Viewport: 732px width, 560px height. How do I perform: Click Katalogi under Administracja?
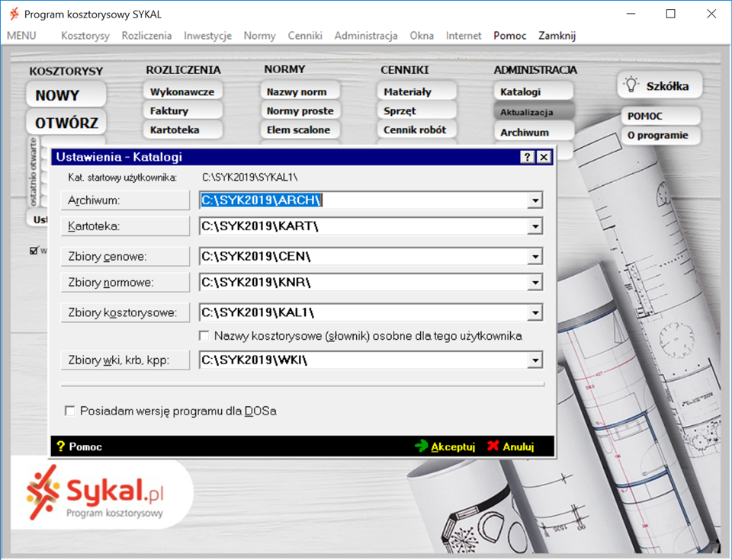coord(534,91)
